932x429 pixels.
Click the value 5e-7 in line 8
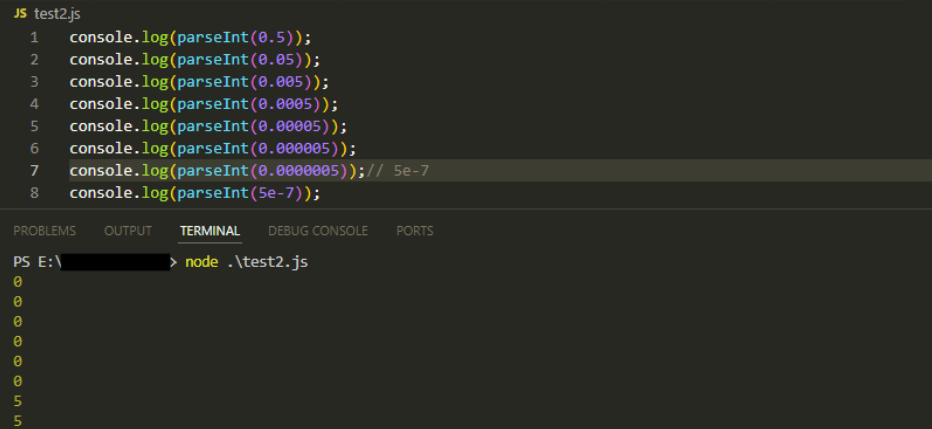coord(276,193)
